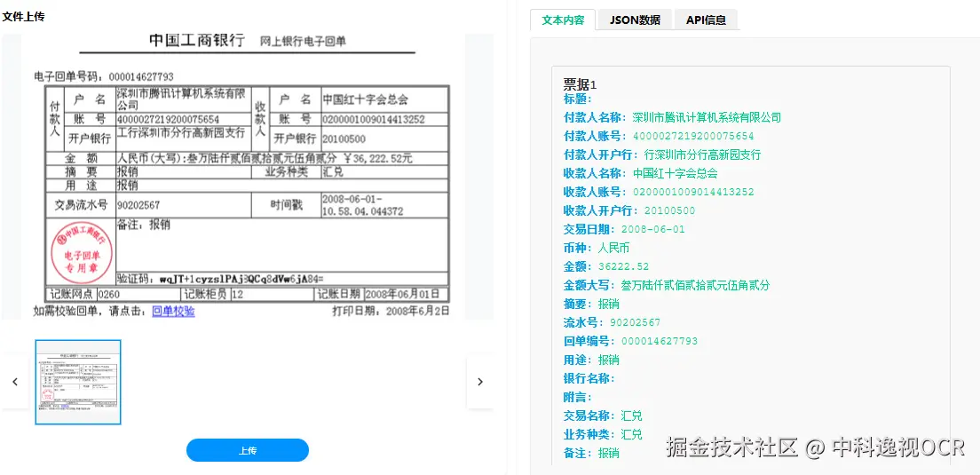Select 摘要 value 报销 in results

609,305
